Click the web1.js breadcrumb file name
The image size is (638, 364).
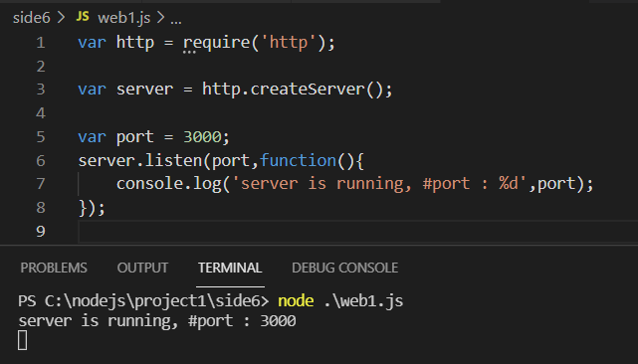124,18
